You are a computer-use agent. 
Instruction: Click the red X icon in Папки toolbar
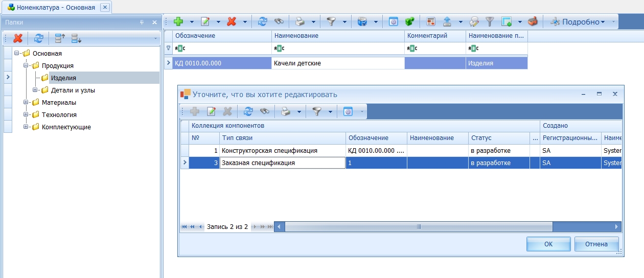click(18, 38)
